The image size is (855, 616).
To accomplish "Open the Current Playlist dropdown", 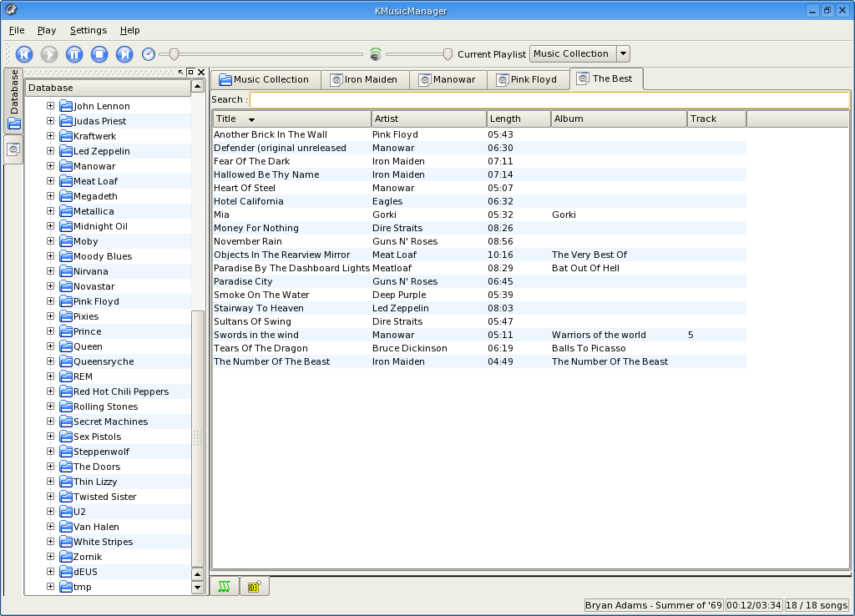I will click(x=623, y=54).
